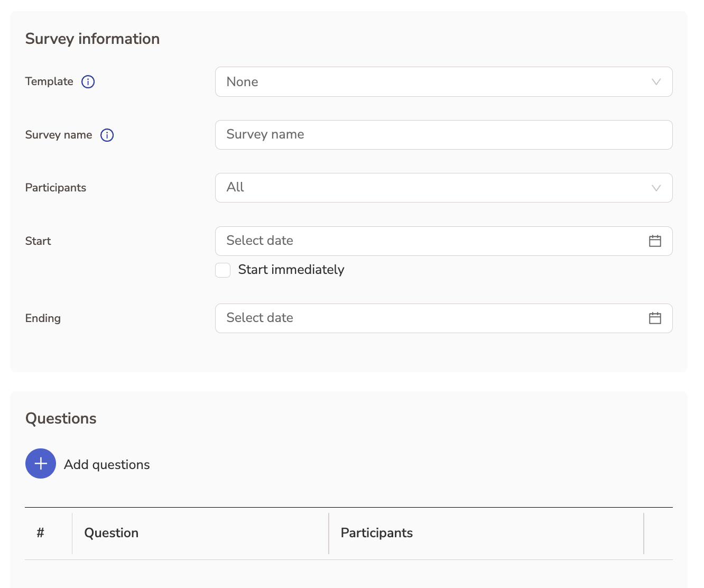Click the Start immediately label text

[291, 270]
